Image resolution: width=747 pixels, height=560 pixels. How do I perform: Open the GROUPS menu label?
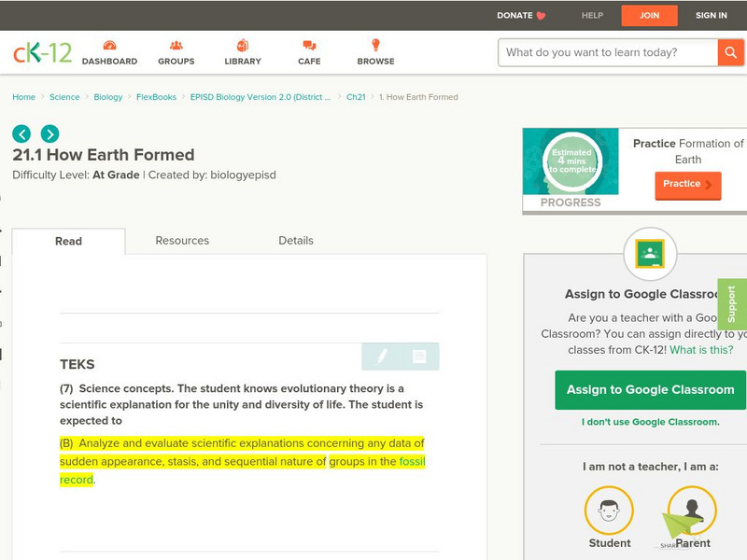[x=176, y=62]
